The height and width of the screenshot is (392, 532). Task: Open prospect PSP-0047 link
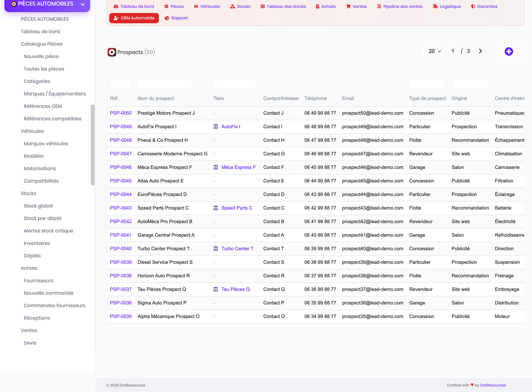tap(121, 154)
